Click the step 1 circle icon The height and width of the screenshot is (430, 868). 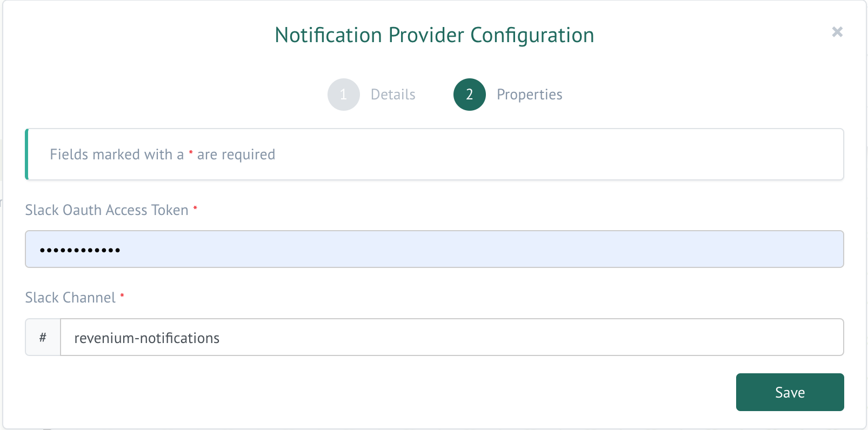(343, 95)
